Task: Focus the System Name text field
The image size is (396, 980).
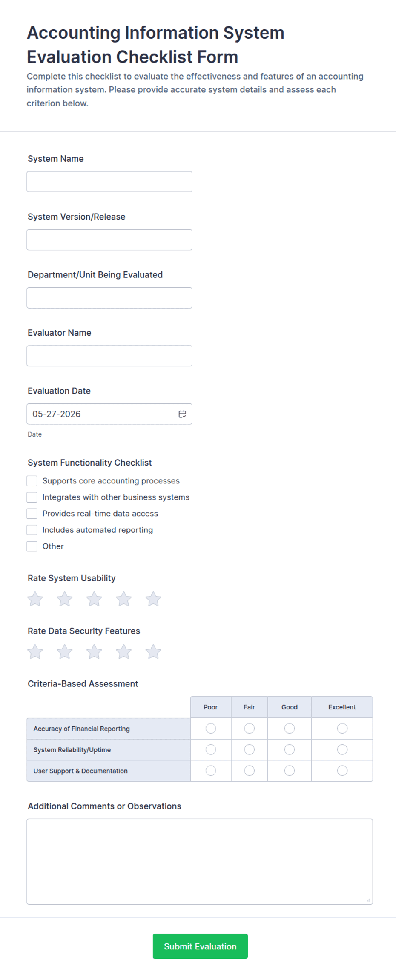Action: point(109,182)
